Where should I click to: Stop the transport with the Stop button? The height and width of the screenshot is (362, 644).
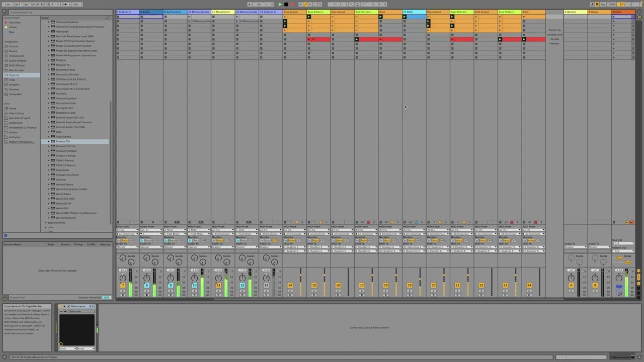(x=286, y=5)
